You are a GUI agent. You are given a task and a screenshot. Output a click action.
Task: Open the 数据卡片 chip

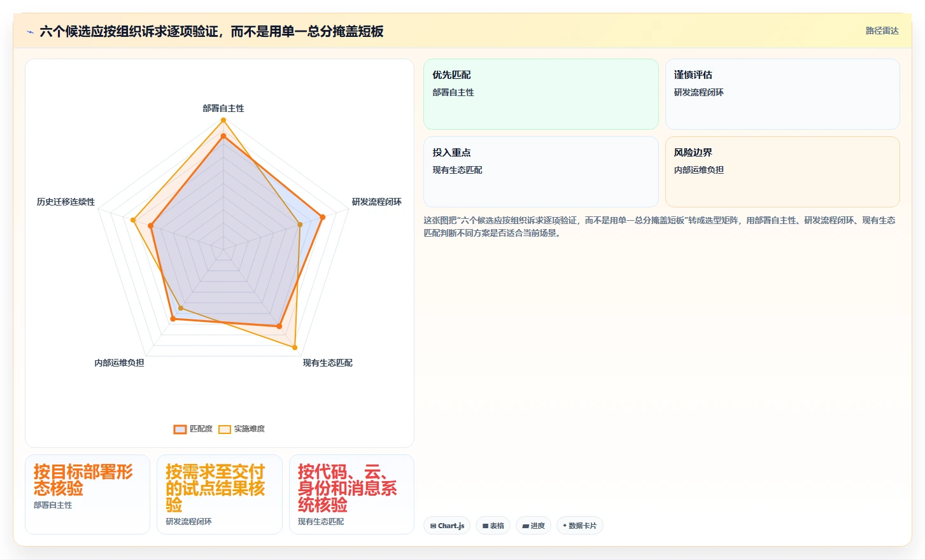pos(579,526)
